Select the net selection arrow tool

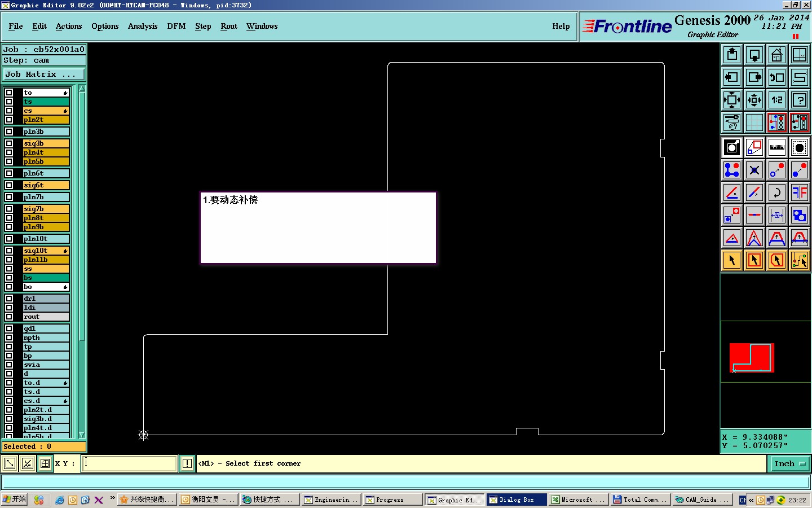[800, 260]
